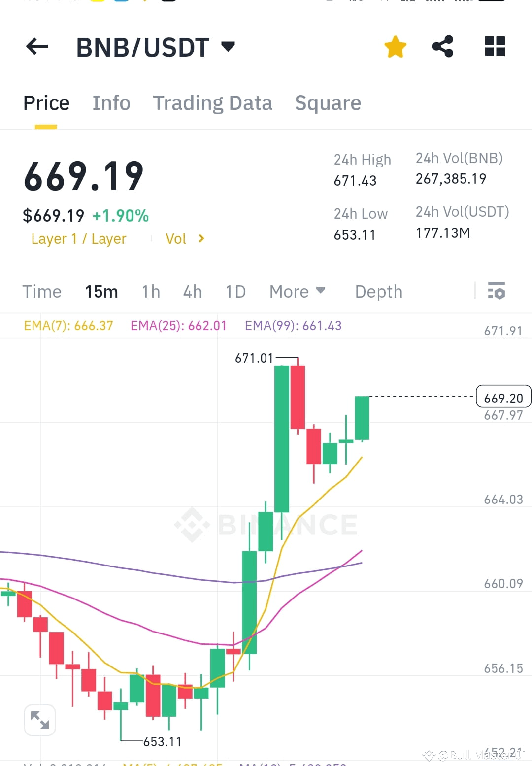Viewport: 532px width, 766px height.
Task: Switch the chart to 1D interval
Action: 235,291
